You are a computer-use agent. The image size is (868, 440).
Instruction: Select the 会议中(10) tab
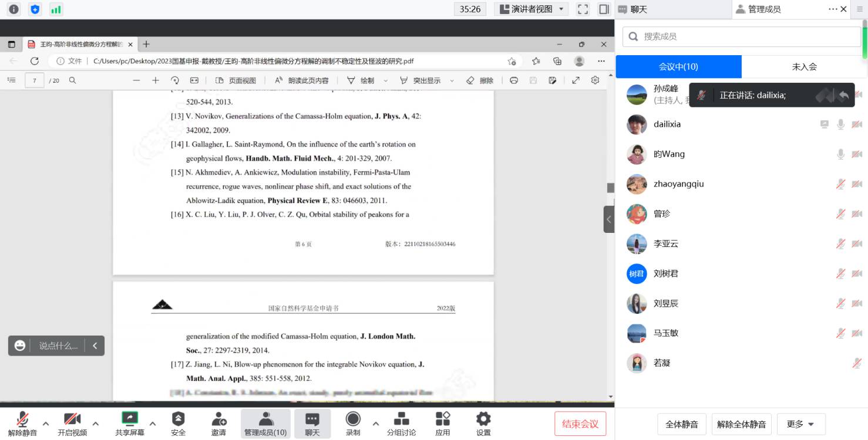[x=678, y=66]
